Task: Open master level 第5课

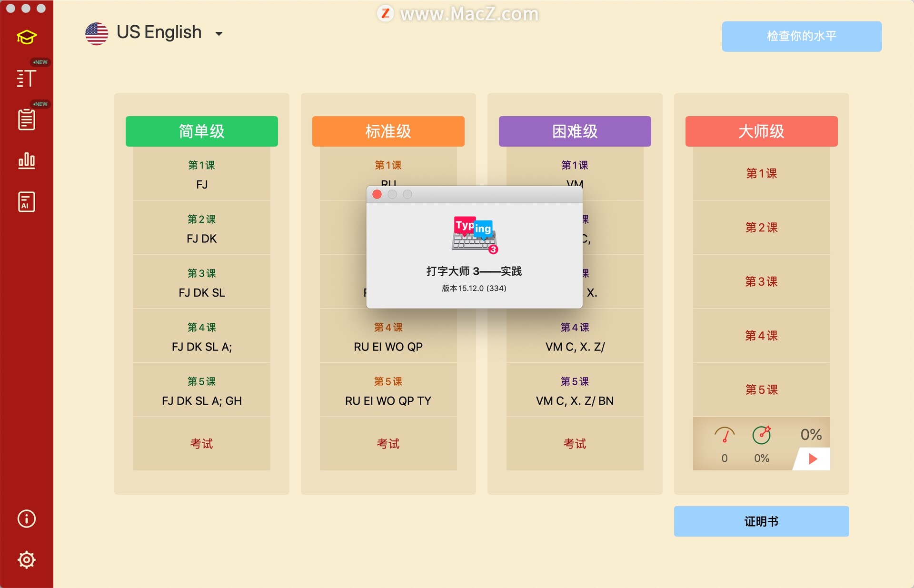Action: 762,390
